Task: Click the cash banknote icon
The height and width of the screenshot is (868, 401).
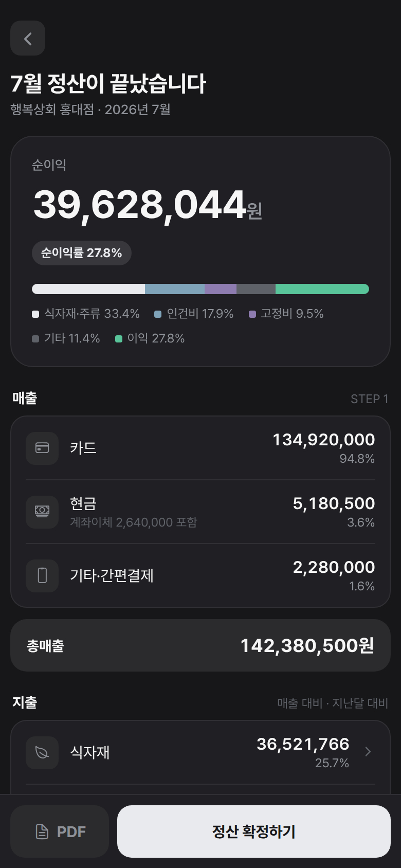Action: coord(42,512)
